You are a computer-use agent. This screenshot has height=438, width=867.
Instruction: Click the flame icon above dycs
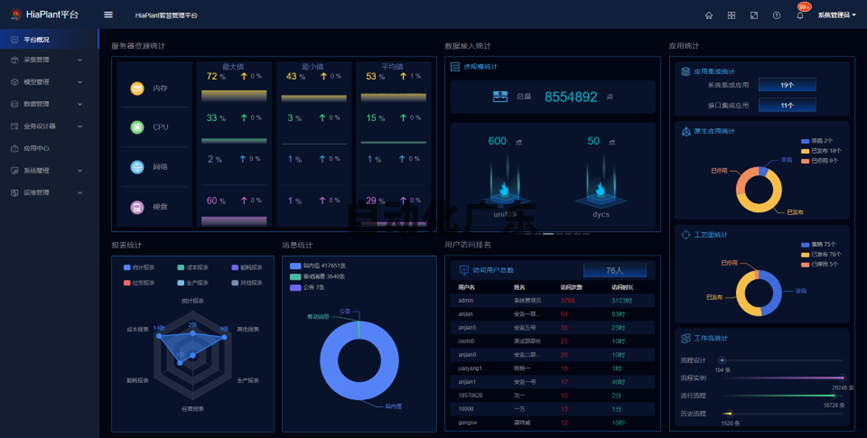click(600, 190)
